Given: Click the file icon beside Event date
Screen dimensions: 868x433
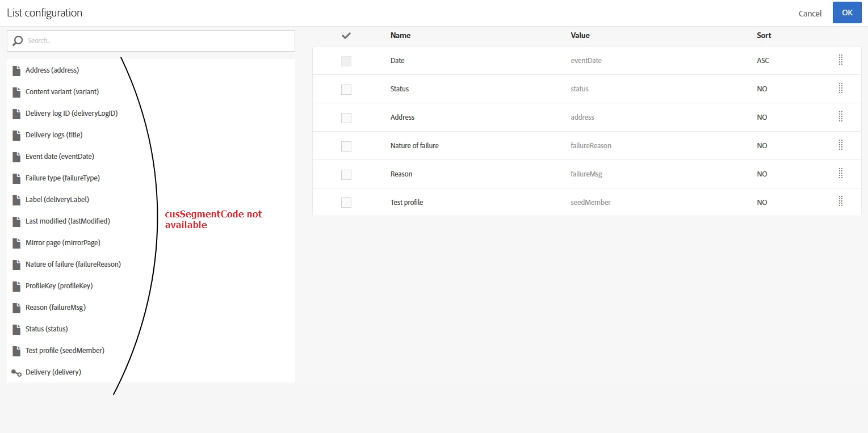Looking at the screenshot, I should coord(16,157).
